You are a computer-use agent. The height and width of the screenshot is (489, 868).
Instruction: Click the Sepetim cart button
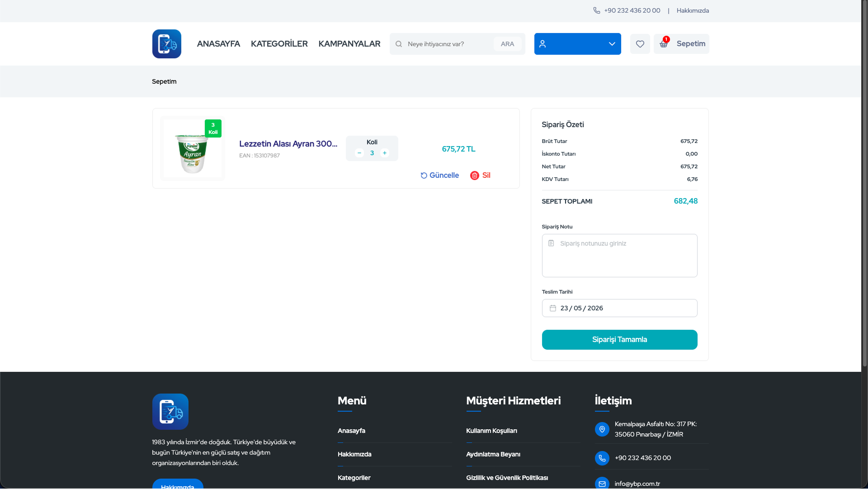681,44
